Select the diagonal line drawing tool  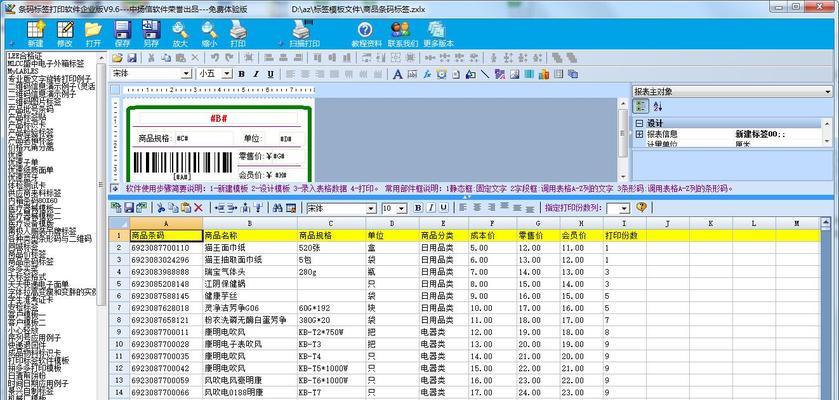(485, 74)
